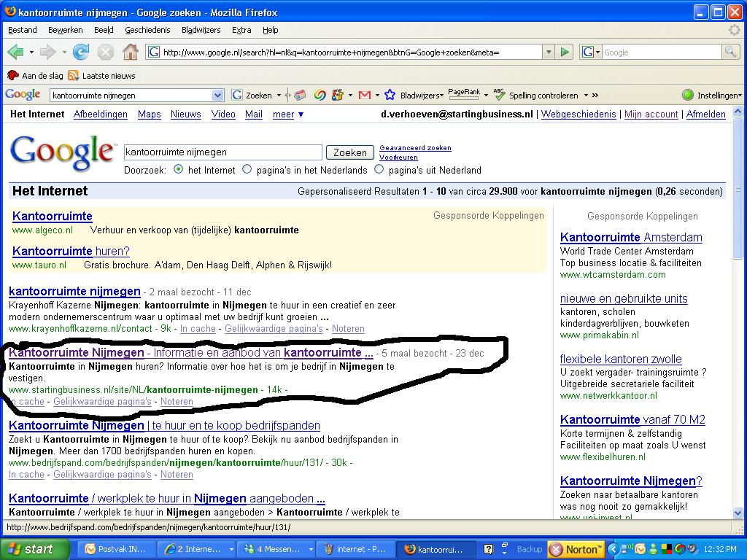The image size is (747, 560).
Task: Switch to the internet - P... taskbar window
Action: pos(357,550)
